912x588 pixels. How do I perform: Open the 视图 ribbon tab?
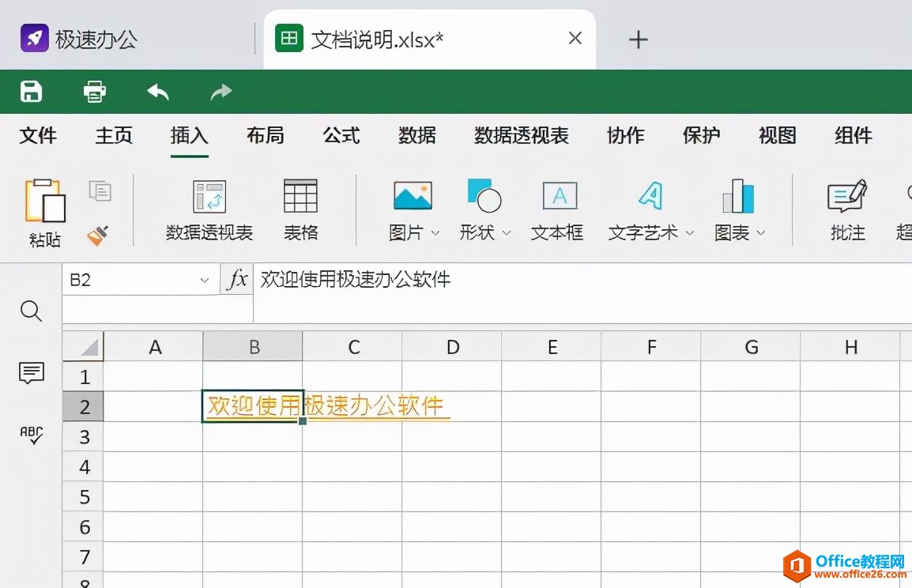point(776,135)
